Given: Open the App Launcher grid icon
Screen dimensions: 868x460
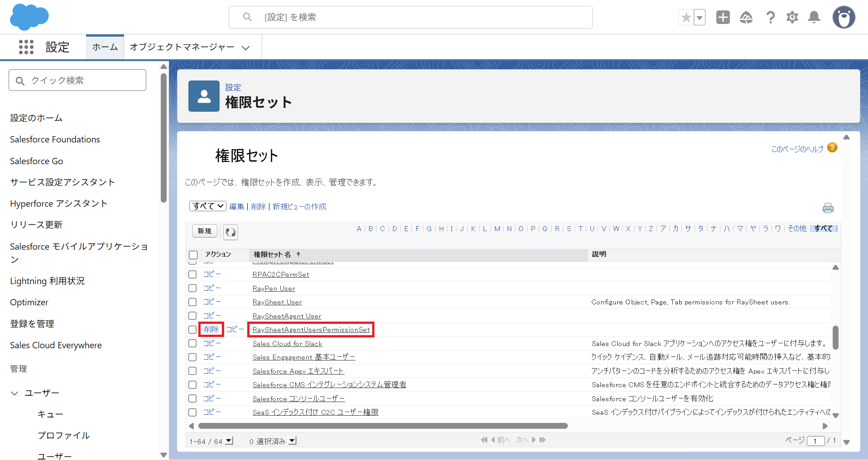Looking at the screenshot, I should (26, 47).
